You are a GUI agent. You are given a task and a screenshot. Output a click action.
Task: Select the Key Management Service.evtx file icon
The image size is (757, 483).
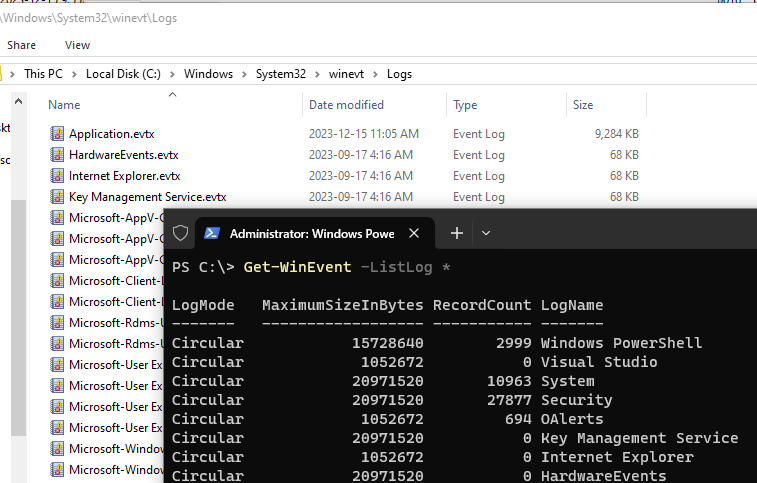point(57,197)
